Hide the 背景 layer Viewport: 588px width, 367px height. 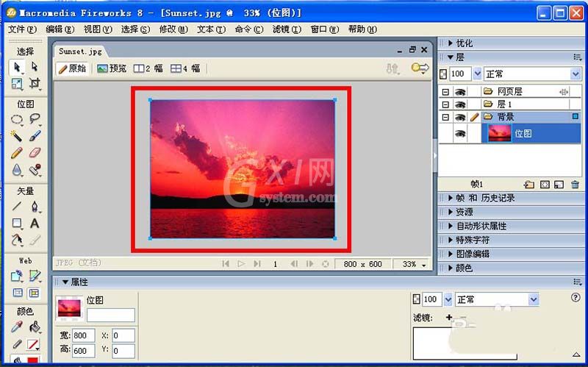[x=460, y=117]
